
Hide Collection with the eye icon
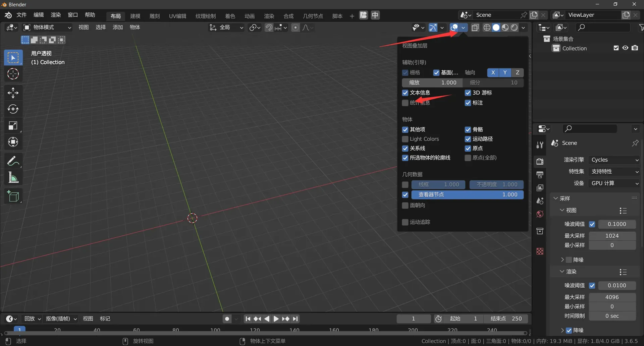tap(625, 48)
